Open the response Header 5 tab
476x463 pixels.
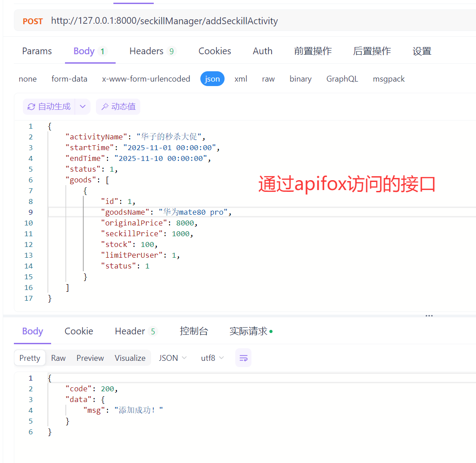[x=136, y=331]
